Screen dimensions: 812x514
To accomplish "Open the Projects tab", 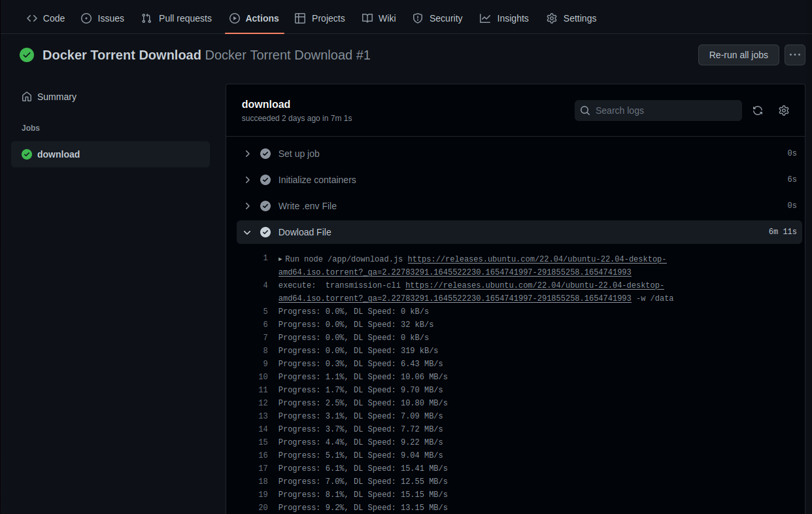I will [x=320, y=18].
